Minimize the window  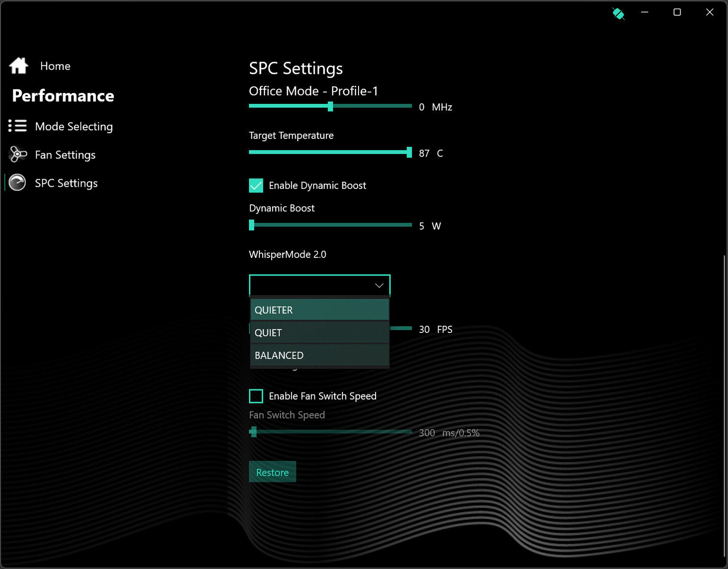pyautogui.click(x=645, y=12)
